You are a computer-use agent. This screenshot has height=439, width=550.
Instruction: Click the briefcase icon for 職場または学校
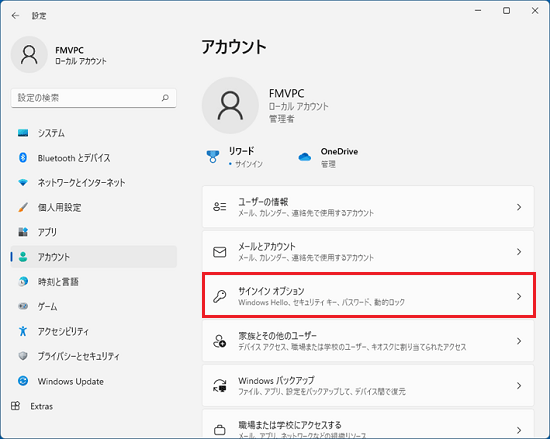point(220,430)
